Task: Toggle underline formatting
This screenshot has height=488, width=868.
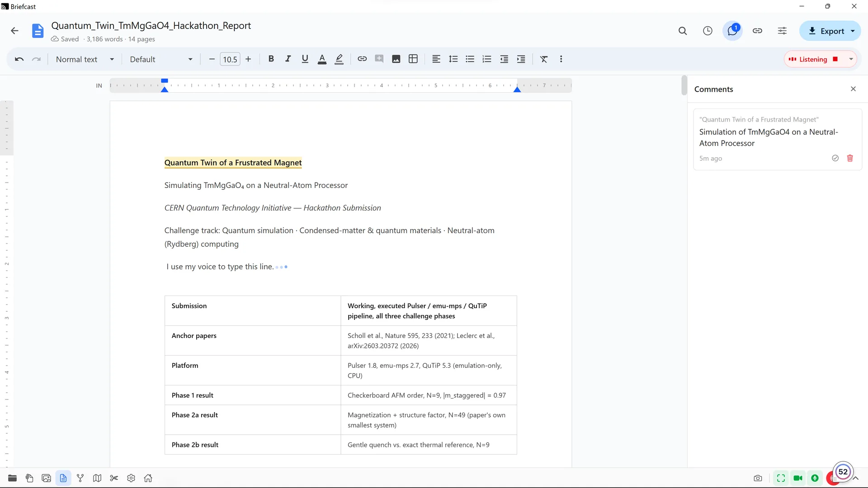Action: coord(305,59)
